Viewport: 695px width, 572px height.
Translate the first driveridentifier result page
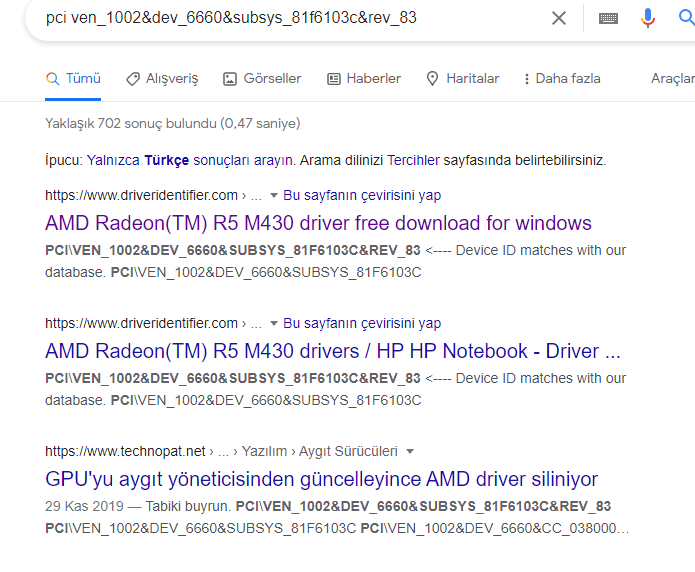click(x=362, y=195)
